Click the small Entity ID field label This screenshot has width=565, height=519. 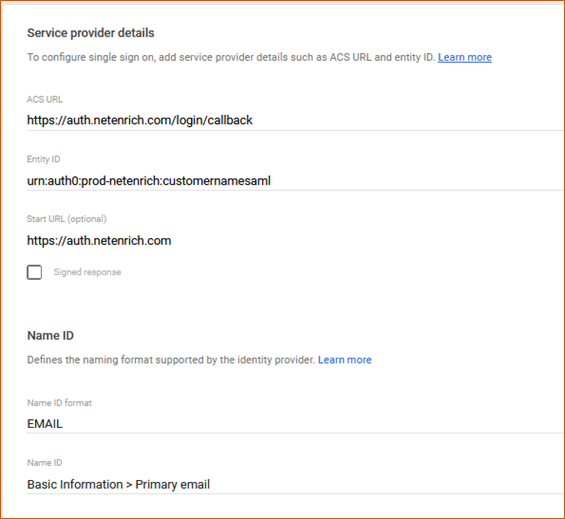[44, 159]
